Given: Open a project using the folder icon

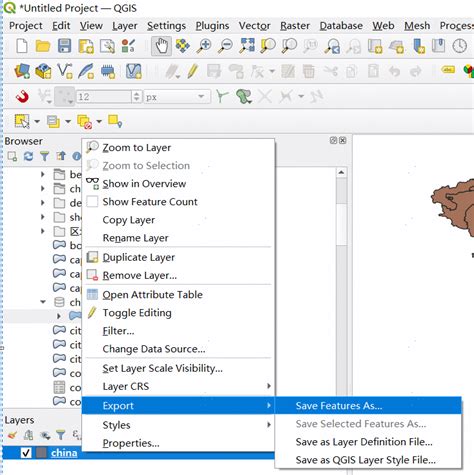Looking at the screenshot, I should [43, 46].
